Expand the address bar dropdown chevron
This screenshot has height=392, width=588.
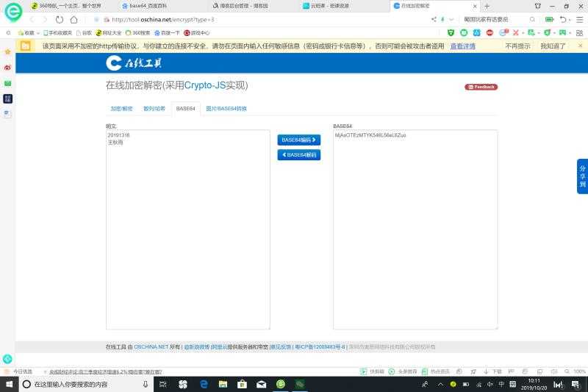[x=451, y=19]
